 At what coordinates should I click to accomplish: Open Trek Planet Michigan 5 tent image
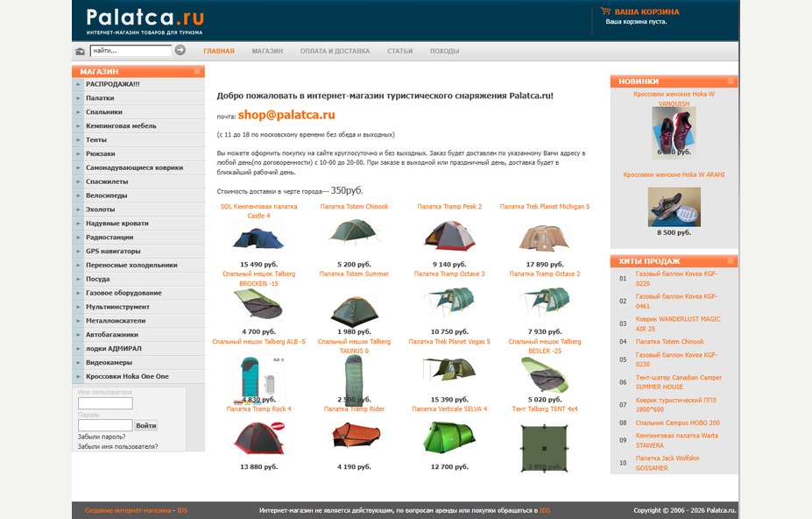tap(544, 238)
